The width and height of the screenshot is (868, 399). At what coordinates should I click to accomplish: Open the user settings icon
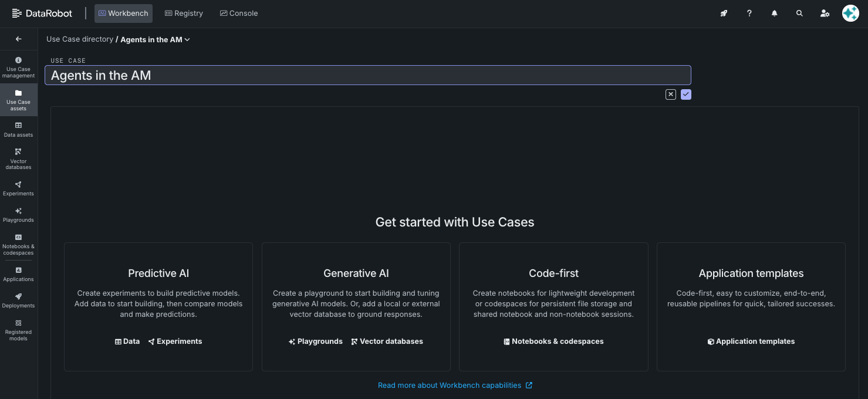click(825, 13)
